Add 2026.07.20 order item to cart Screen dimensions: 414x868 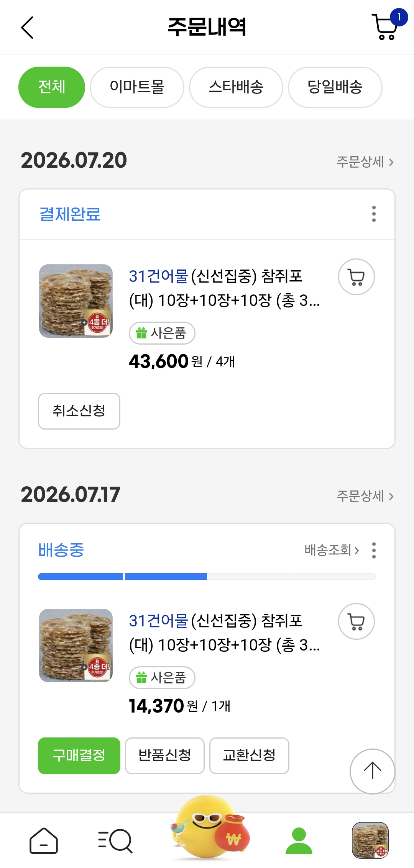pos(356,277)
